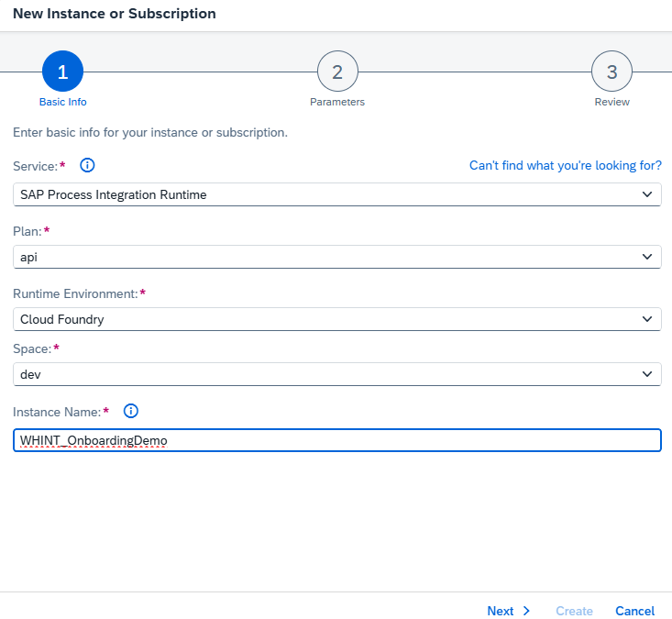Cancel the new instance dialog

point(634,611)
